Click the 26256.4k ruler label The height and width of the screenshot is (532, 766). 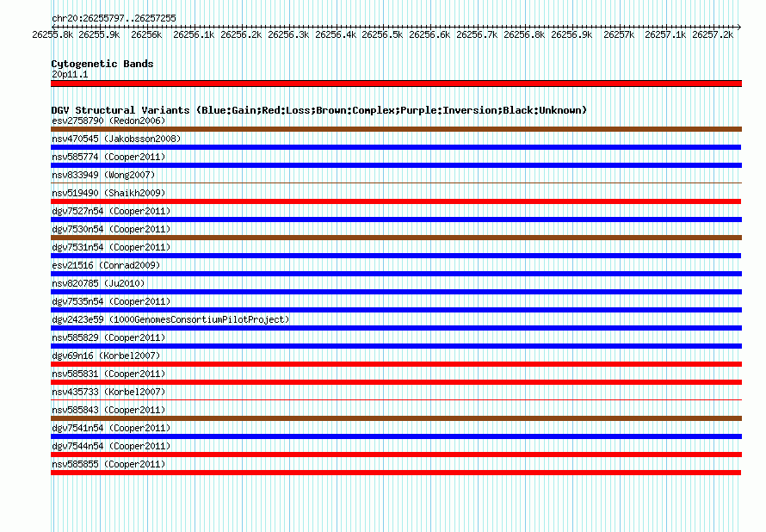(x=336, y=34)
